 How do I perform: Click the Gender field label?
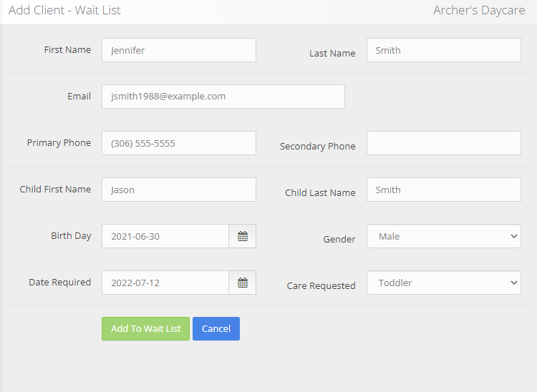coord(339,240)
